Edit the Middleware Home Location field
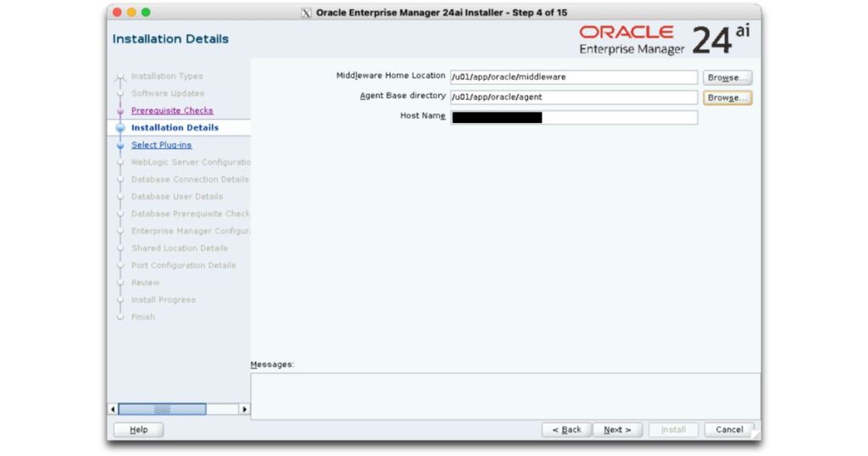The image size is (868, 456). click(574, 77)
